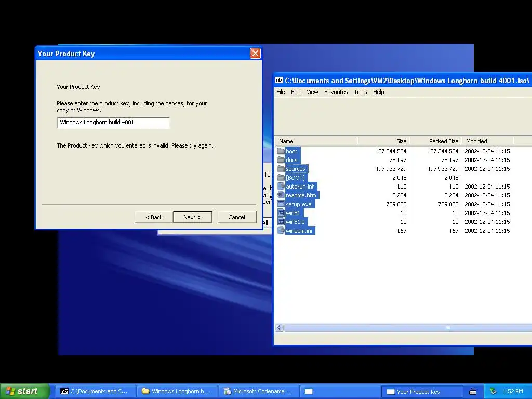The width and height of the screenshot is (532, 399).
Task: Switch to 7-Zip C:\Documents taskbar button
Action: tap(95, 391)
